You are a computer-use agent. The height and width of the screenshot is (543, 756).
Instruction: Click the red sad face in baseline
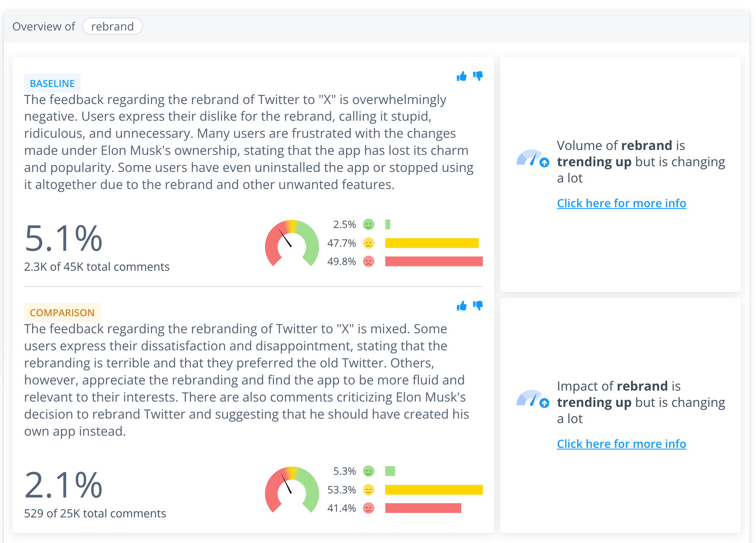369,261
